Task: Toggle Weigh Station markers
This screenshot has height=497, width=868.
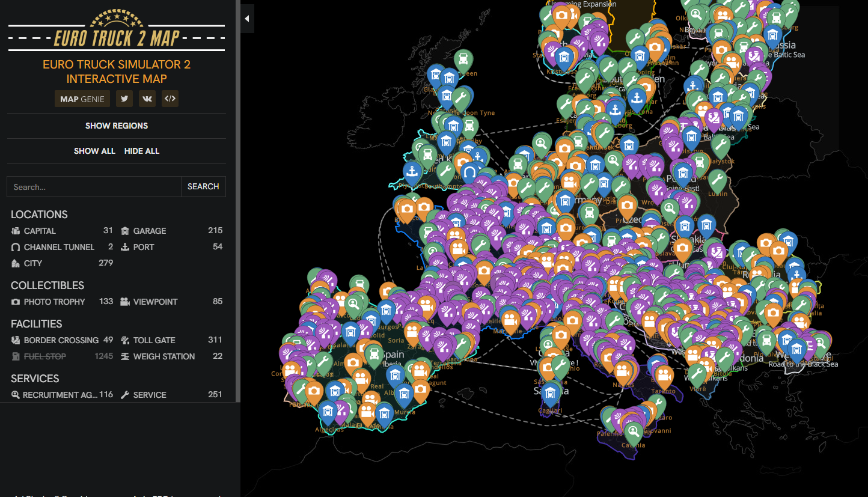Action: [x=171, y=356]
